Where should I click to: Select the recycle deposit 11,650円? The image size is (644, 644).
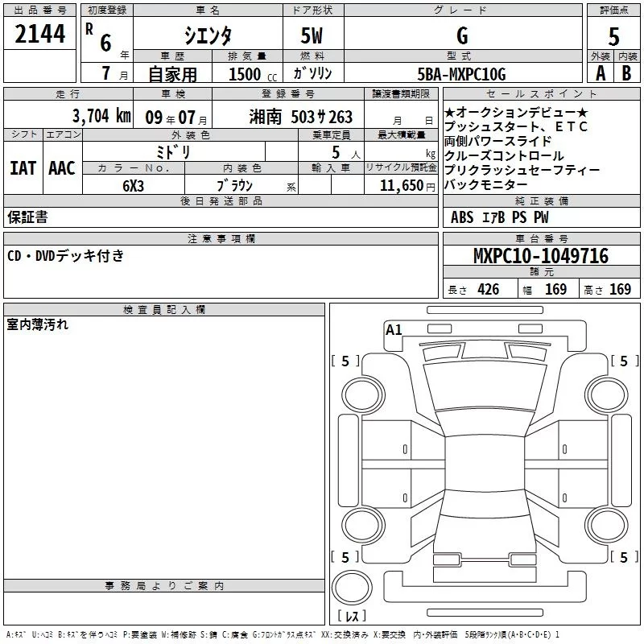(x=407, y=186)
